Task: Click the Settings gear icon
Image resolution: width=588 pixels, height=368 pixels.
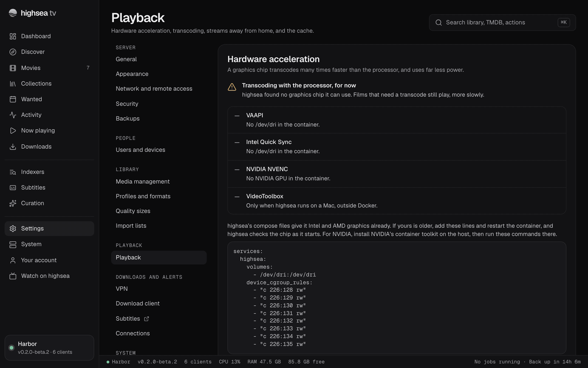Action: pos(13,229)
